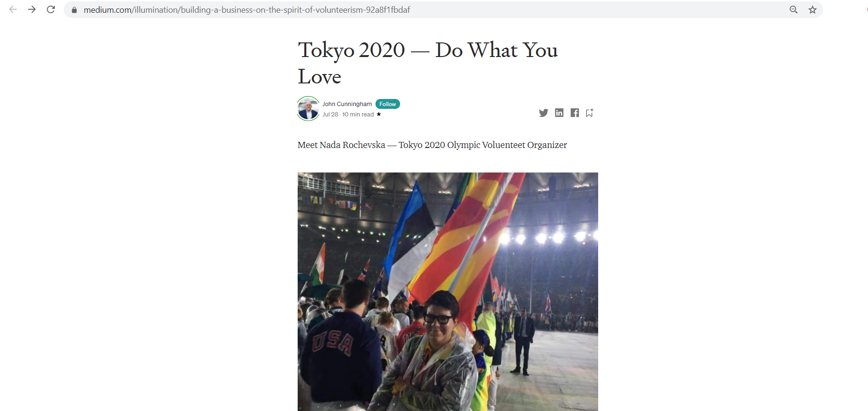View site info via the padlock icon
The height and width of the screenshot is (411, 868).
(x=74, y=10)
